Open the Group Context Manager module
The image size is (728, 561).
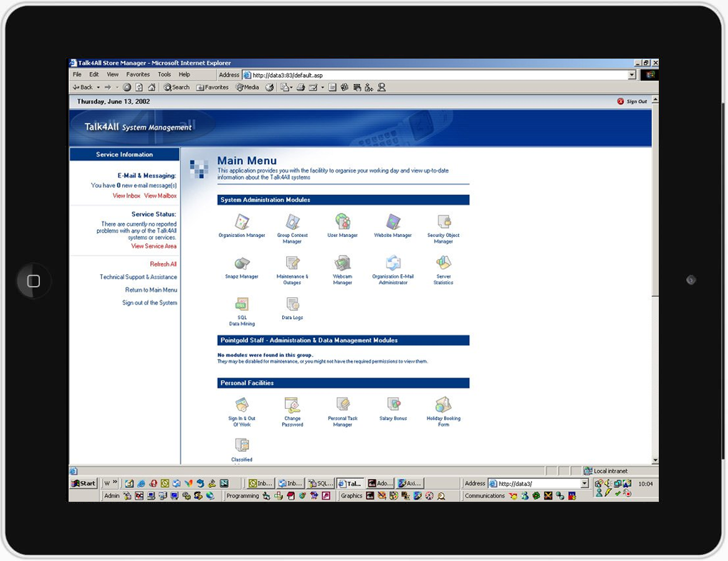(x=292, y=229)
